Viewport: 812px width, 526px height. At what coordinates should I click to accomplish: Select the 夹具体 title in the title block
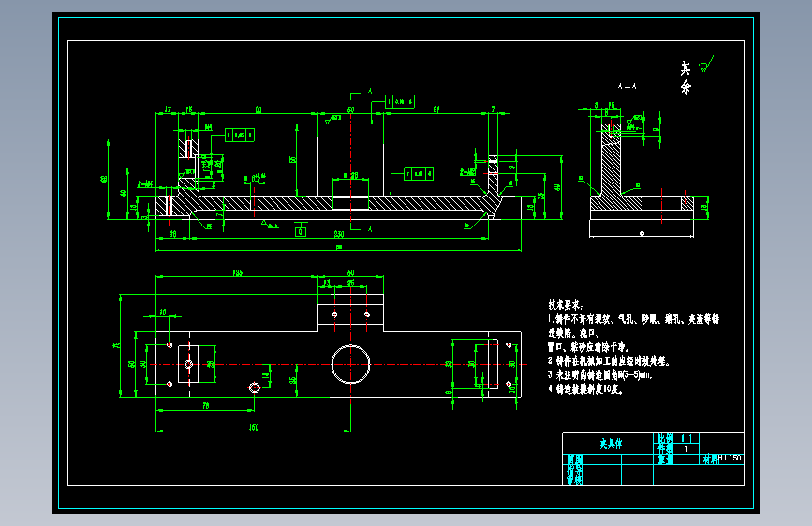click(x=611, y=444)
